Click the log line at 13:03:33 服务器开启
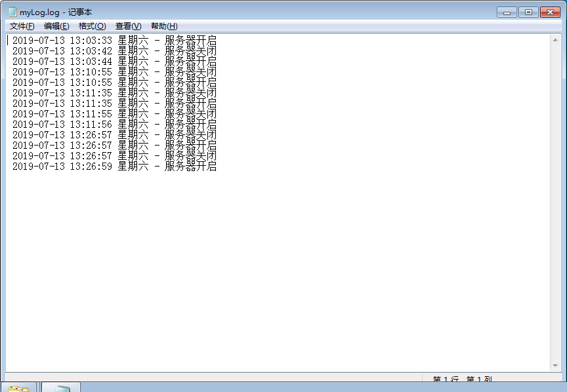 [x=114, y=40]
